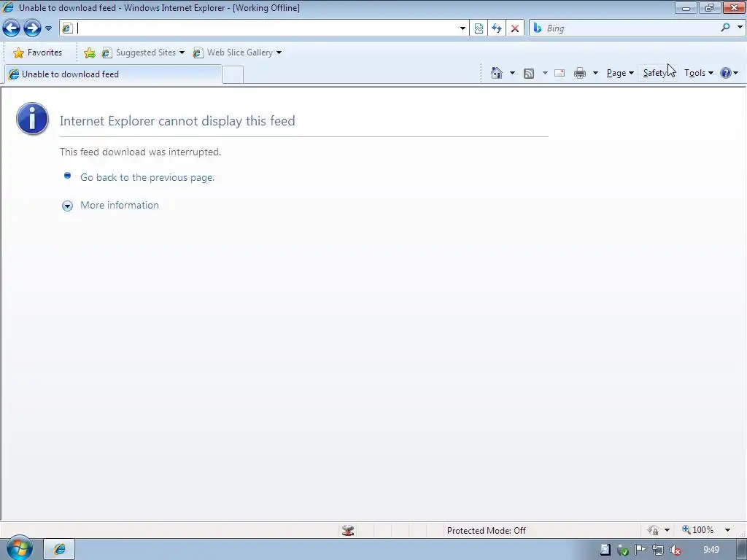Click the text This feed download was interrupted.
This screenshot has height=560, width=747.
[x=141, y=152]
